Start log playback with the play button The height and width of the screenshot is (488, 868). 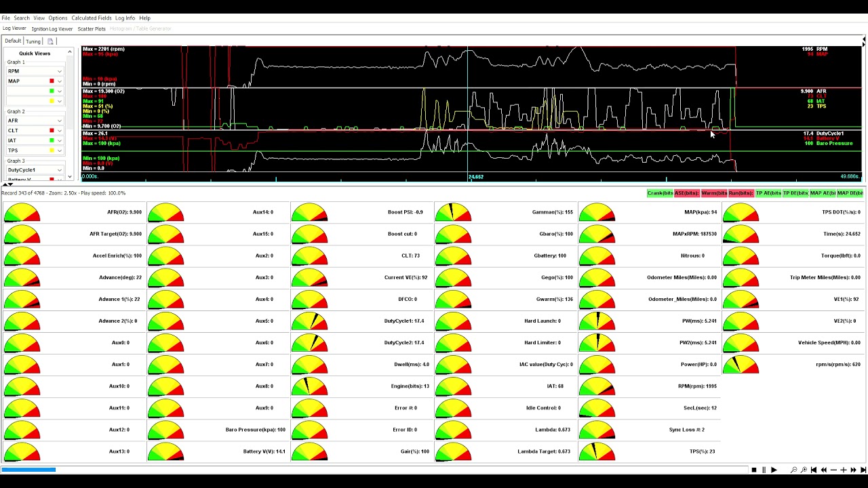click(x=774, y=470)
